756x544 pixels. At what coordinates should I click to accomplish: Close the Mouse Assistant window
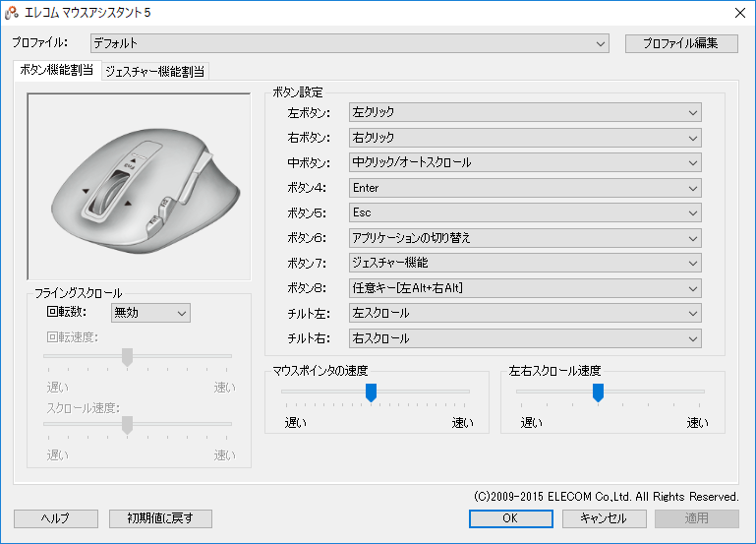click(738, 13)
